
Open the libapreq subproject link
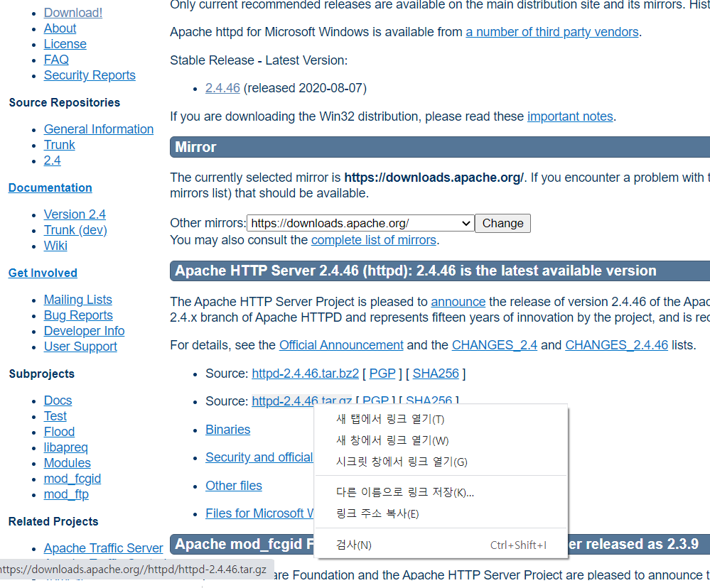pyautogui.click(x=65, y=447)
